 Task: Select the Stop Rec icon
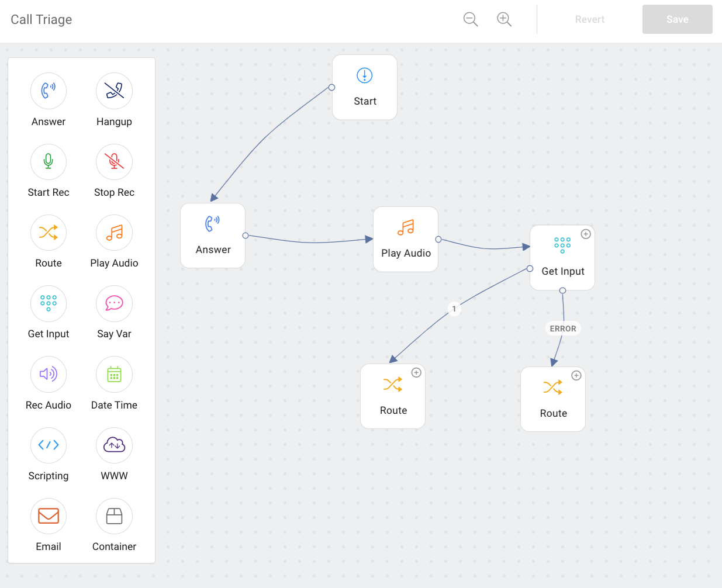point(114,161)
